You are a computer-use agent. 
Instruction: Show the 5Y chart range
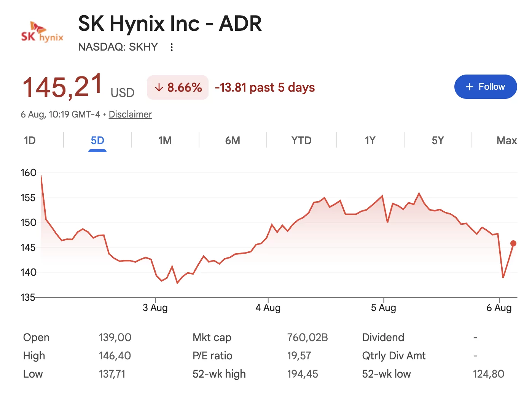[438, 141]
